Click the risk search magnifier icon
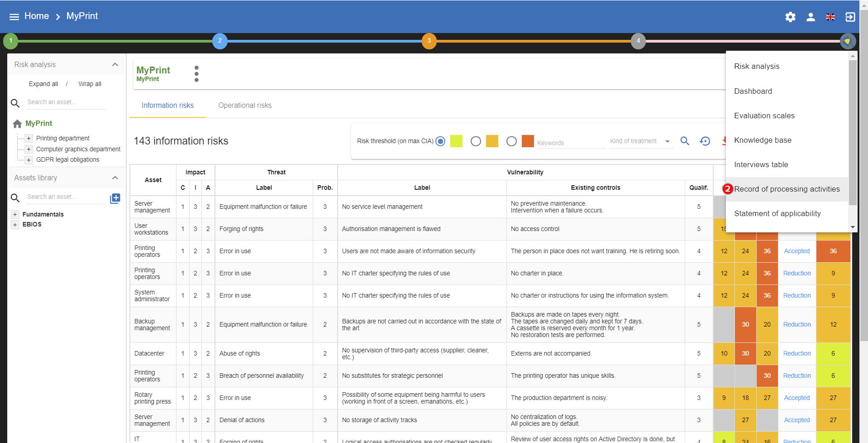This screenshot has height=443, width=868. click(x=685, y=141)
